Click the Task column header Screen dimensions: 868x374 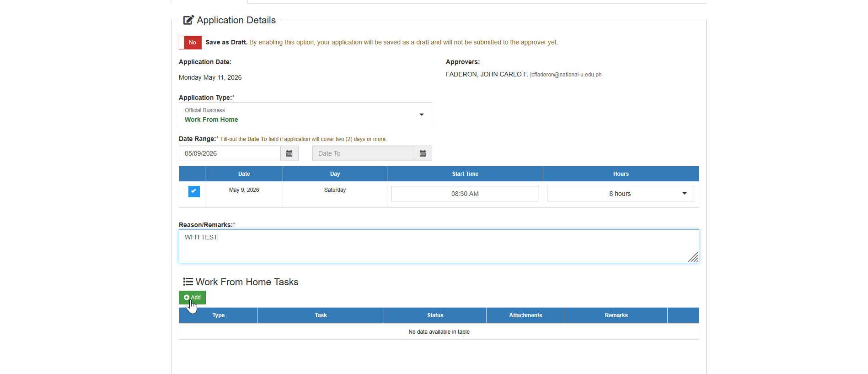coord(321,315)
